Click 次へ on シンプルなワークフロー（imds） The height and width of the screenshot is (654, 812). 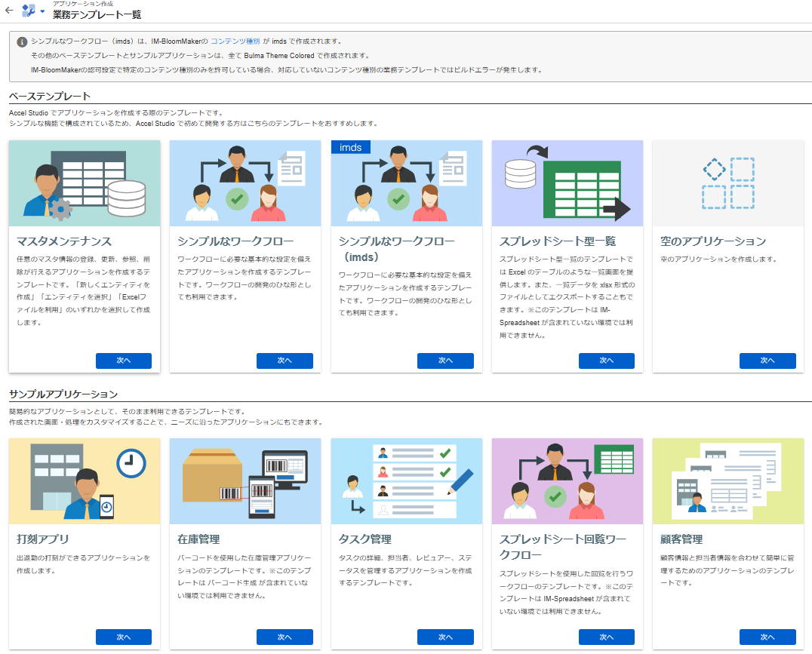pyautogui.click(x=445, y=361)
